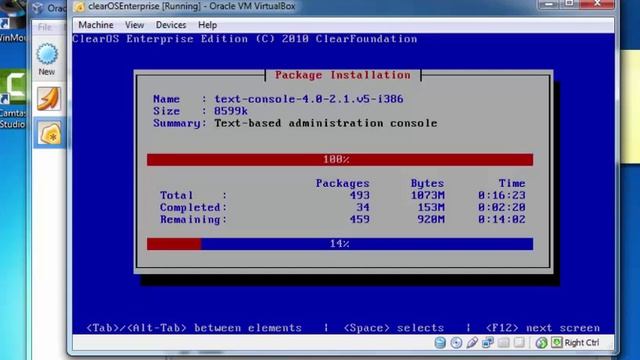Click the clearOSEnterprise window title icon
This screenshot has height=360, width=640.
pyautogui.click(x=80, y=7)
